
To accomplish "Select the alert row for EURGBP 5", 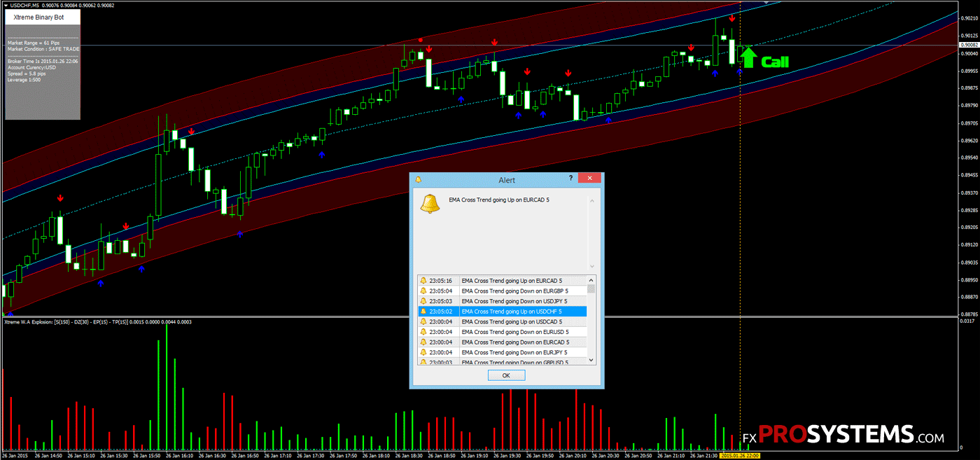I will [502, 291].
